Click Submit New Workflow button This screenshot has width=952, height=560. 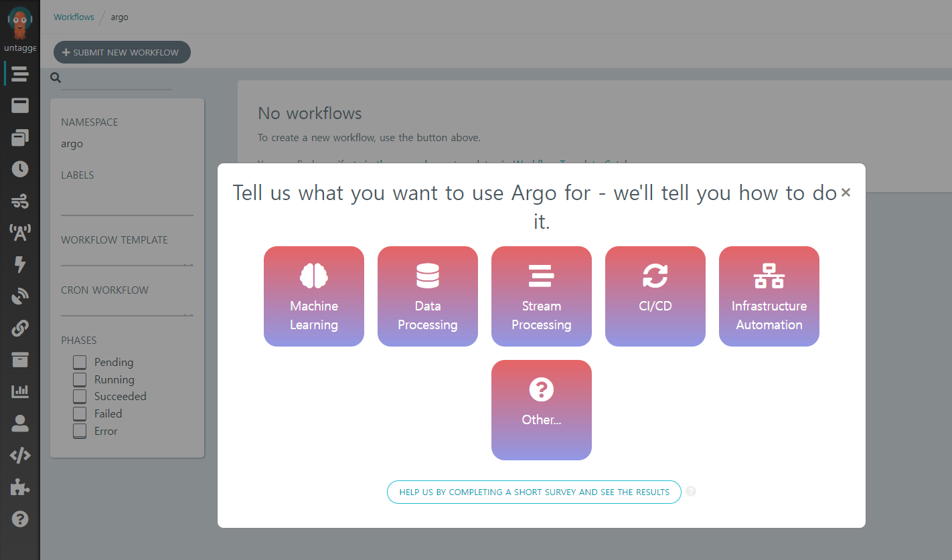pos(122,52)
